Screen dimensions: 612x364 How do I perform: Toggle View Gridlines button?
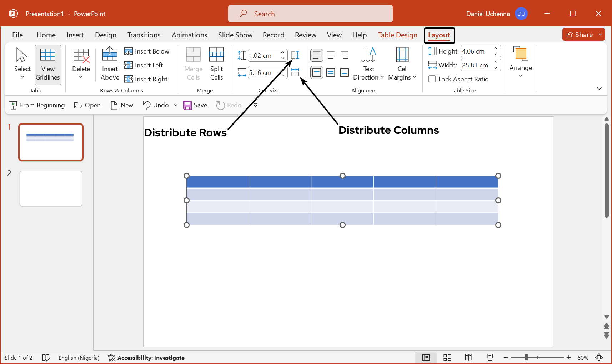[48, 65]
